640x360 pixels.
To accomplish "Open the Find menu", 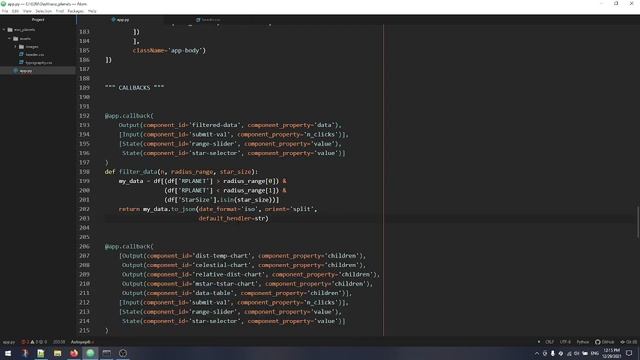I will click(60, 11).
